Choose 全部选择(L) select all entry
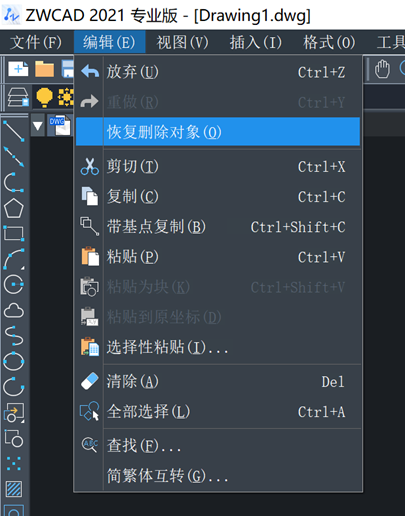This screenshot has height=516, width=405. 218,412
